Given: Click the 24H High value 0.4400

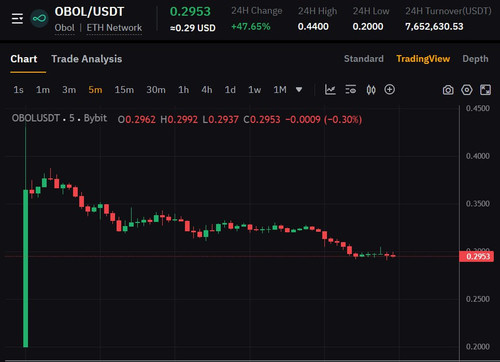Looking at the screenshot, I should (x=313, y=26).
